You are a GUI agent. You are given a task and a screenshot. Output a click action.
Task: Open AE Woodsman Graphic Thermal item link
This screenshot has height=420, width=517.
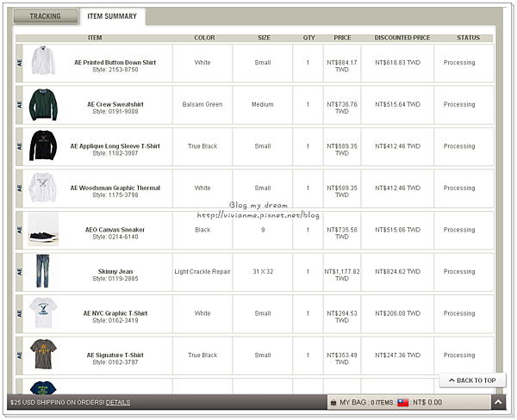coord(115,188)
